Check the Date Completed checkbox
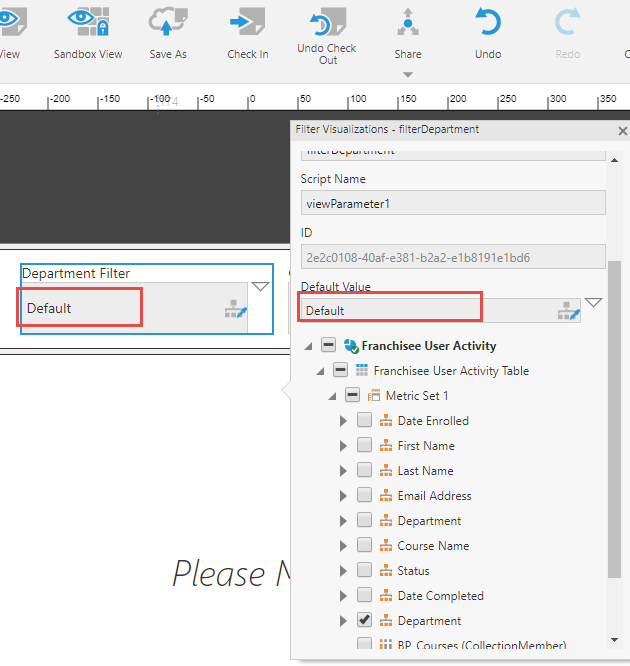Viewport: 630px width, 666px height. click(364, 595)
